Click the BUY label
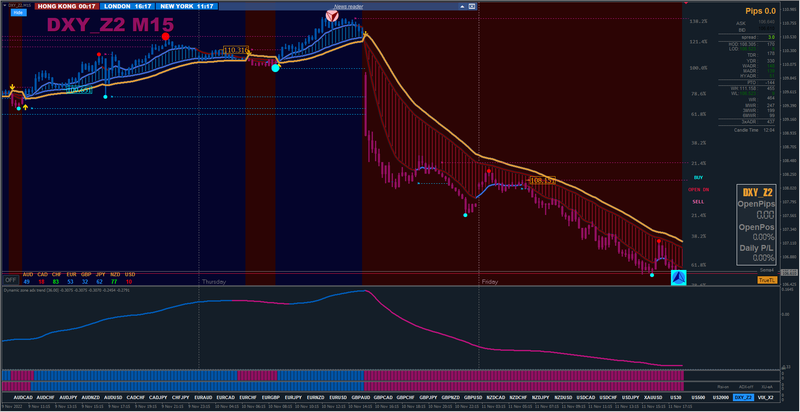Image resolution: width=800 pixels, height=412 pixels. coord(698,177)
